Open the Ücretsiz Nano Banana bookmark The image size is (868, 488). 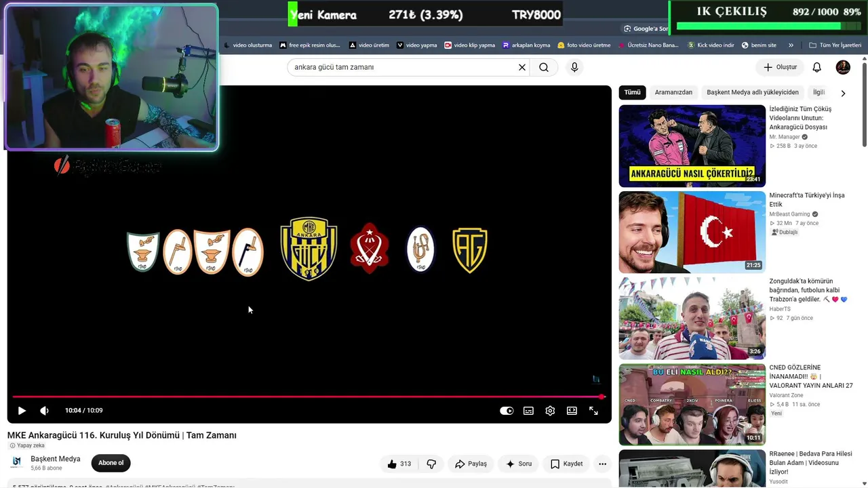[x=648, y=45]
